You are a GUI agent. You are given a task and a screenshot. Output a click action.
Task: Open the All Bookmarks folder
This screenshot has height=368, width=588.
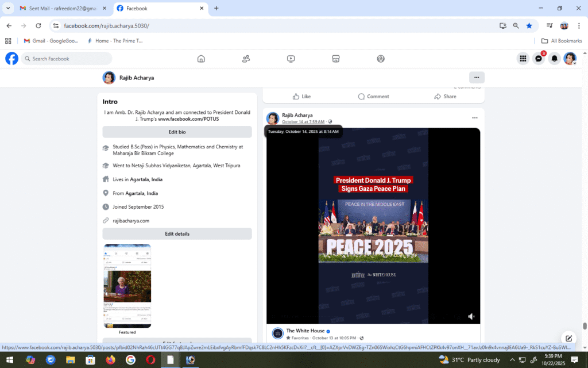(x=562, y=41)
